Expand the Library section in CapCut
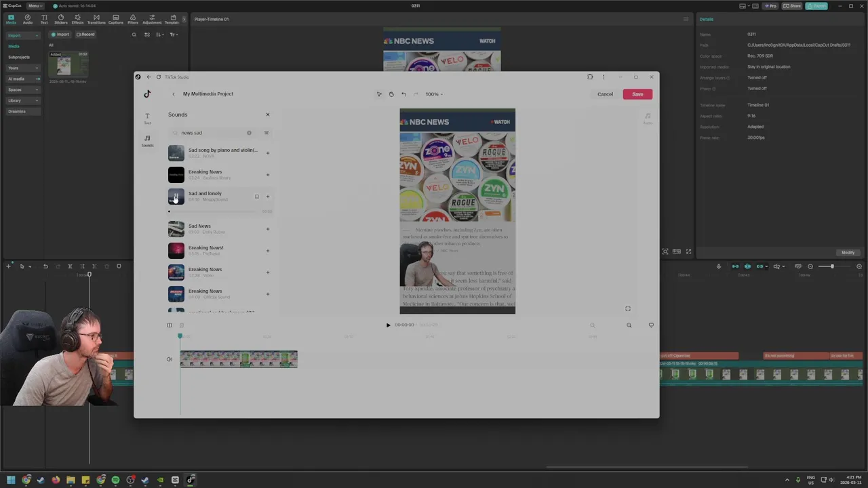The height and width of the screenshot is (488, 868). click(x=24, y=100)
